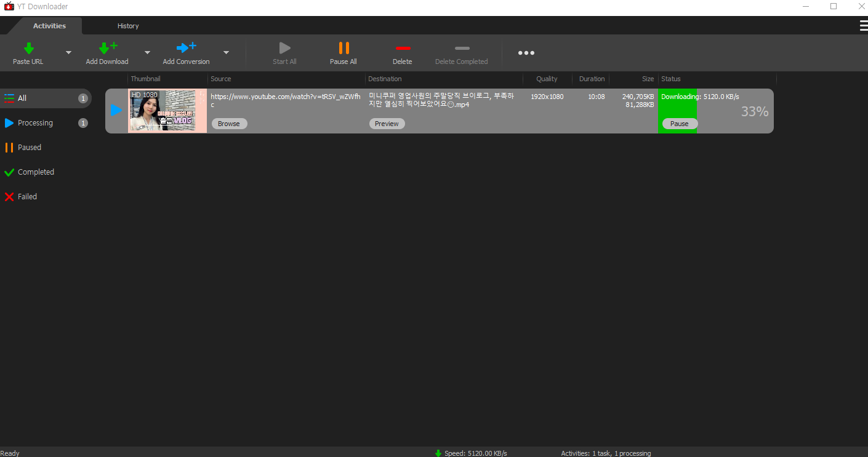868x457 pixels.
Task: Select the Processing filter
Action: pyautogui.click(x=46, y=123)
